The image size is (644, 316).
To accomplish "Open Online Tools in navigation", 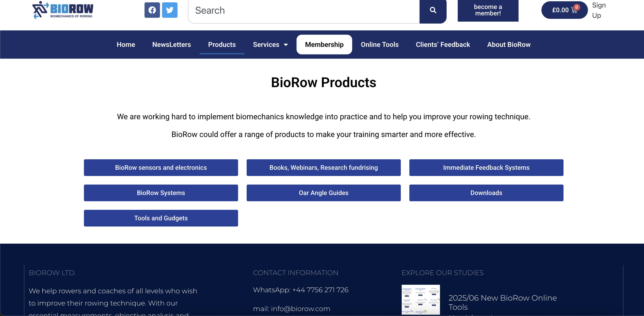I will tap(379, 45).
